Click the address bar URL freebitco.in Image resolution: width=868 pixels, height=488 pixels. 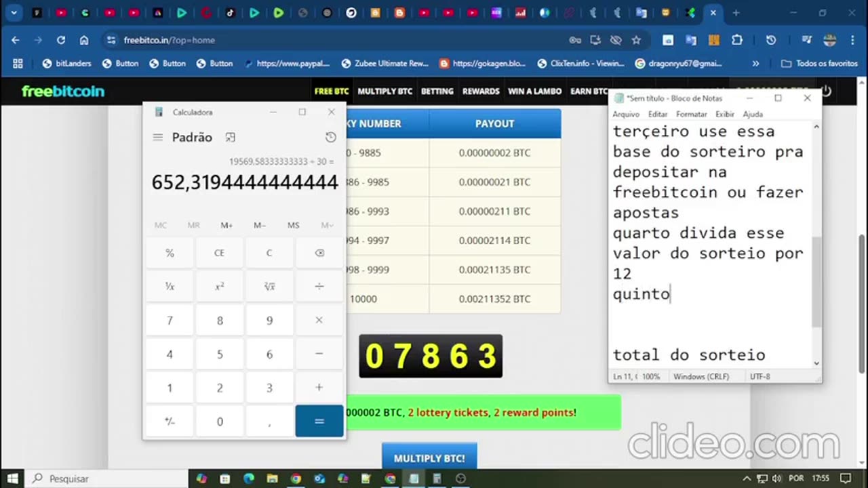click(x=169, y=40)
